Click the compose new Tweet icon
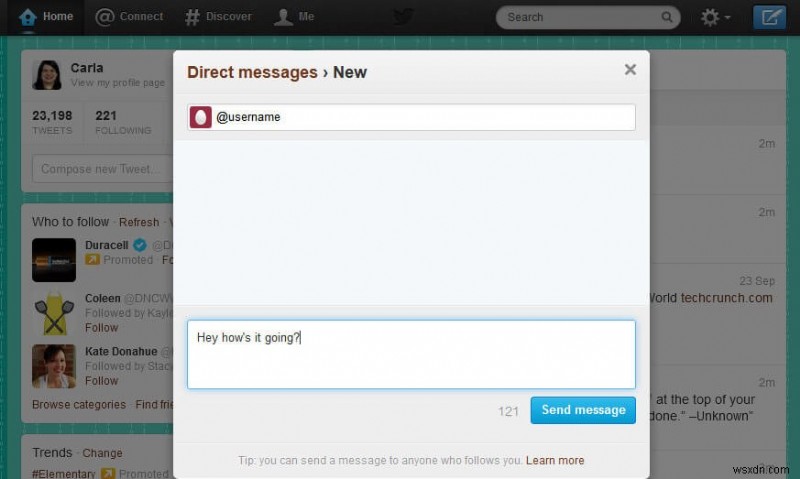This screenshot has height=479, width=800. click(x=769, y=17)
